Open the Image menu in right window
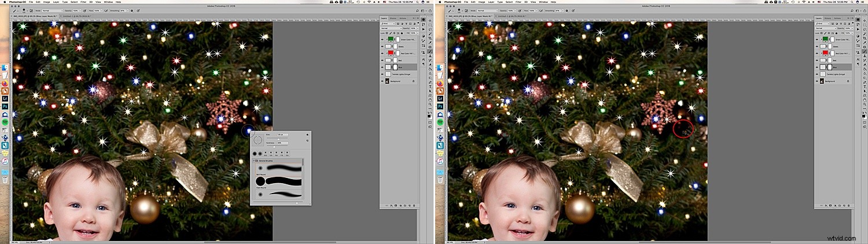 [481, 2]
